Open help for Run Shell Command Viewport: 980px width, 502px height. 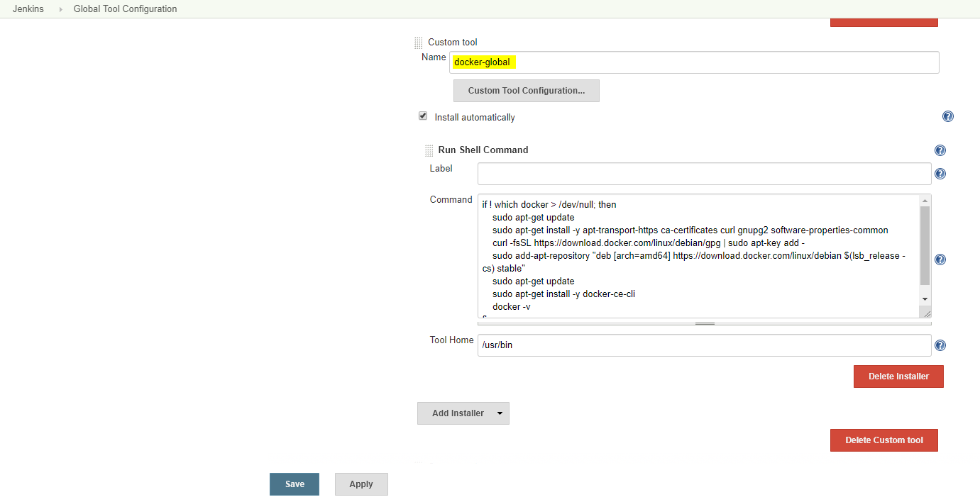(940, 150)
